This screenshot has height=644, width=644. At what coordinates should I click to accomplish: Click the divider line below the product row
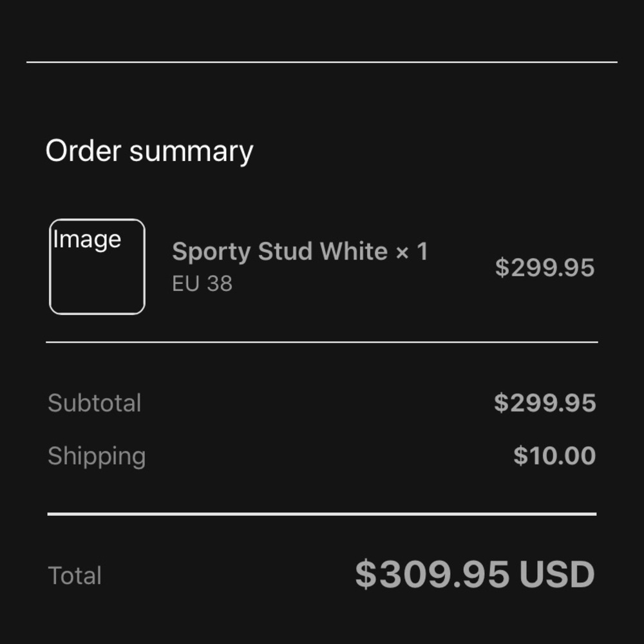pos(322,342)
